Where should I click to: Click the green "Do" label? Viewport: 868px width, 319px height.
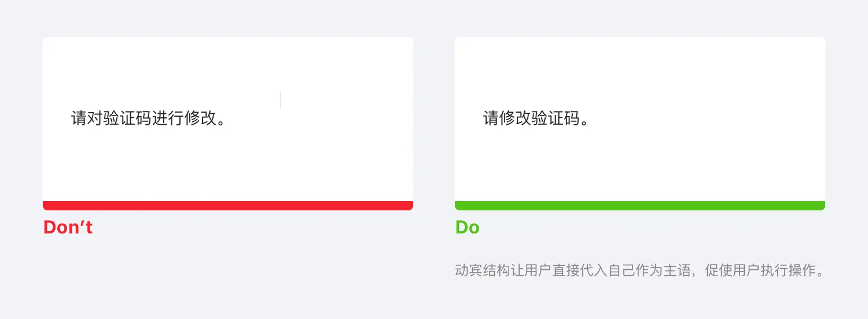(x=467, y=228)
